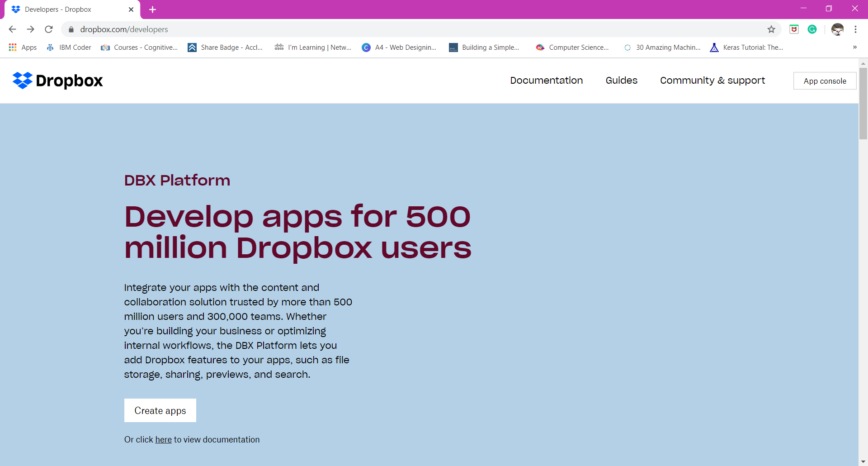This screenshot has width=868, height=466.
Task: Click the Grammarly extension icon
Action: click(812, 29)
